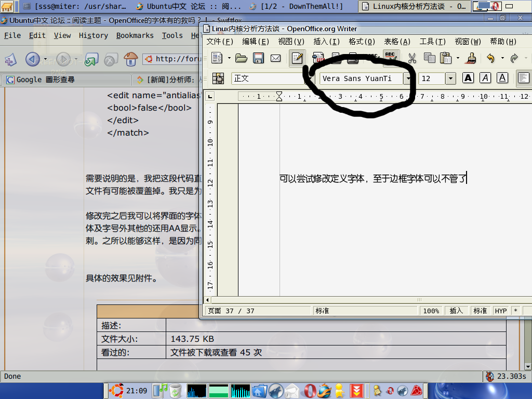This screenshot has width=532, height=399.
Task: Send document as e-mail from Writer toolbar
Action: pos(275,58)
